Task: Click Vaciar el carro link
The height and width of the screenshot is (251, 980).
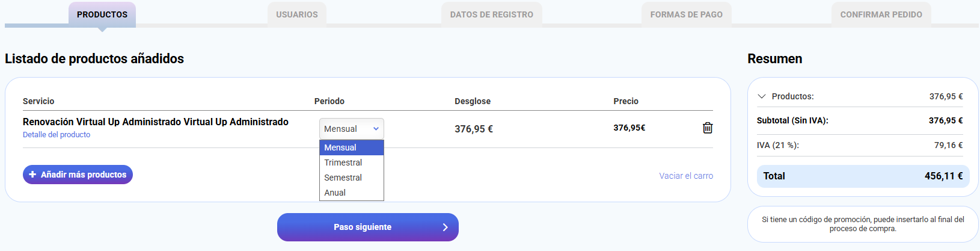Action: coord(686,176)
